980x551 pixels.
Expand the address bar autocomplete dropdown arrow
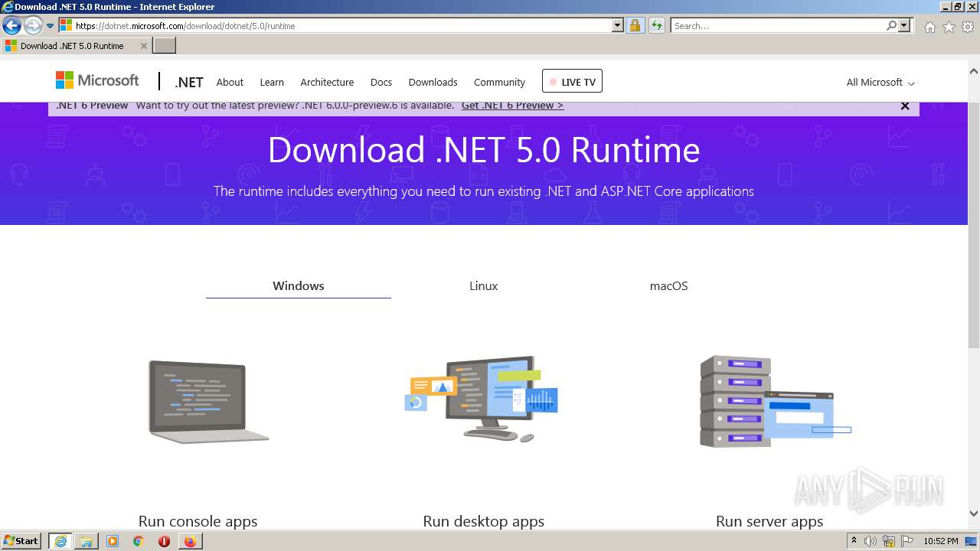click(618, 26)
